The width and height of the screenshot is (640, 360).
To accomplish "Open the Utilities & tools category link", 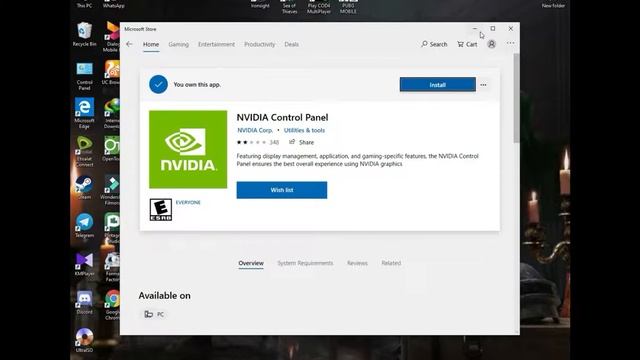I will click(x=304, y=130).
